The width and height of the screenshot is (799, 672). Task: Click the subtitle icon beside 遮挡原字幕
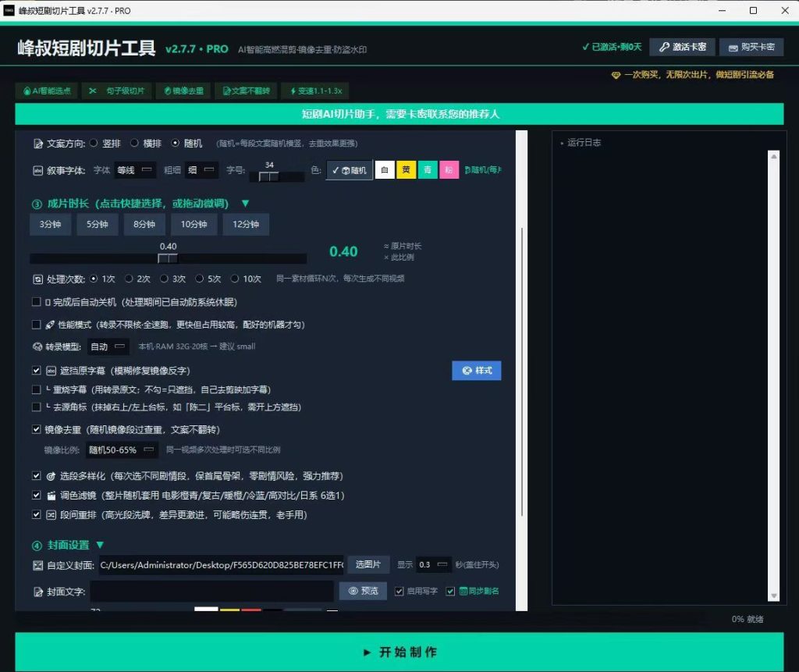point(51,371)
